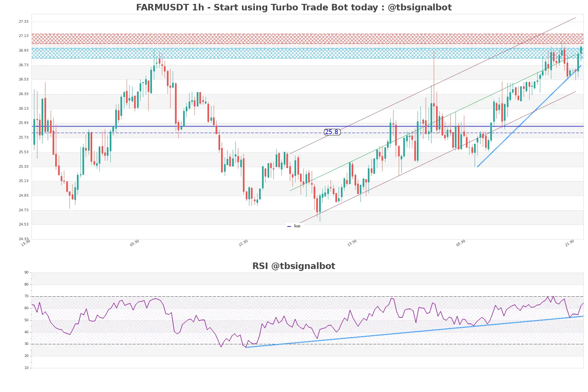
Task: Click the RSI 40 axis label
Action: (26, 332)
